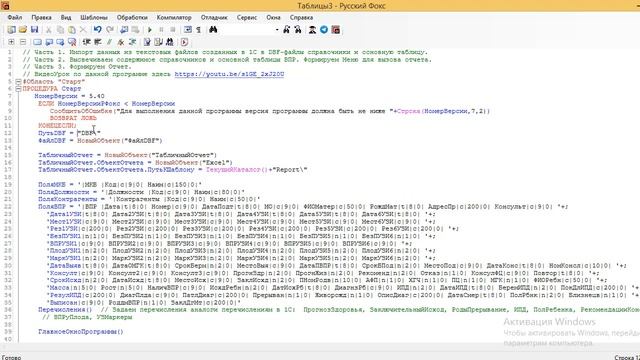Place cursor on ФайлDBF = НовыйОбъект line

pos(100,140)
